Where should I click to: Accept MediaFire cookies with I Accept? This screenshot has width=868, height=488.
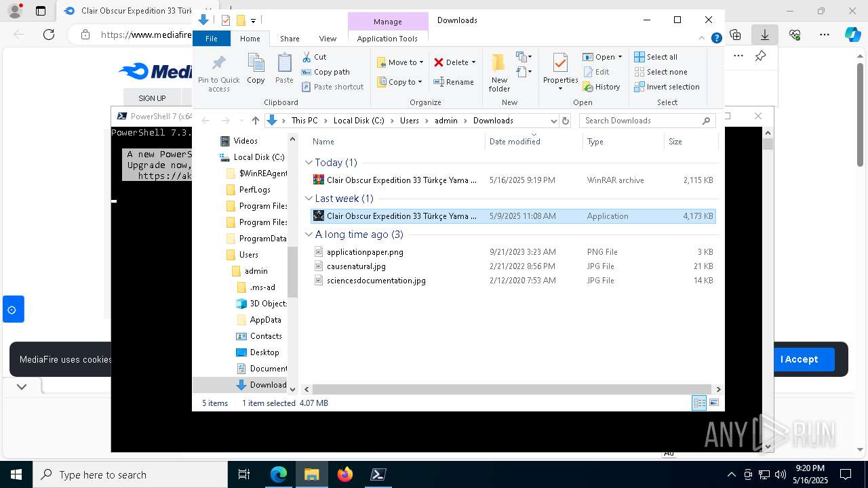tap(799, 359)
